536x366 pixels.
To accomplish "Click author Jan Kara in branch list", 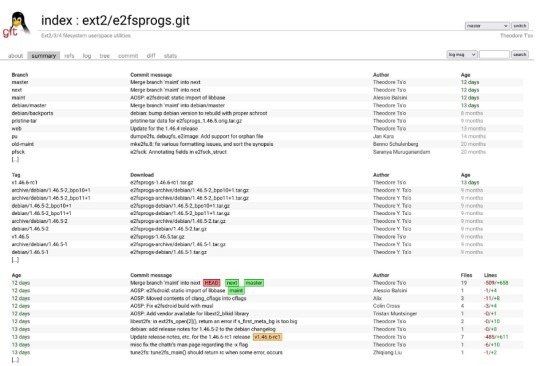I will pos(383,136).
